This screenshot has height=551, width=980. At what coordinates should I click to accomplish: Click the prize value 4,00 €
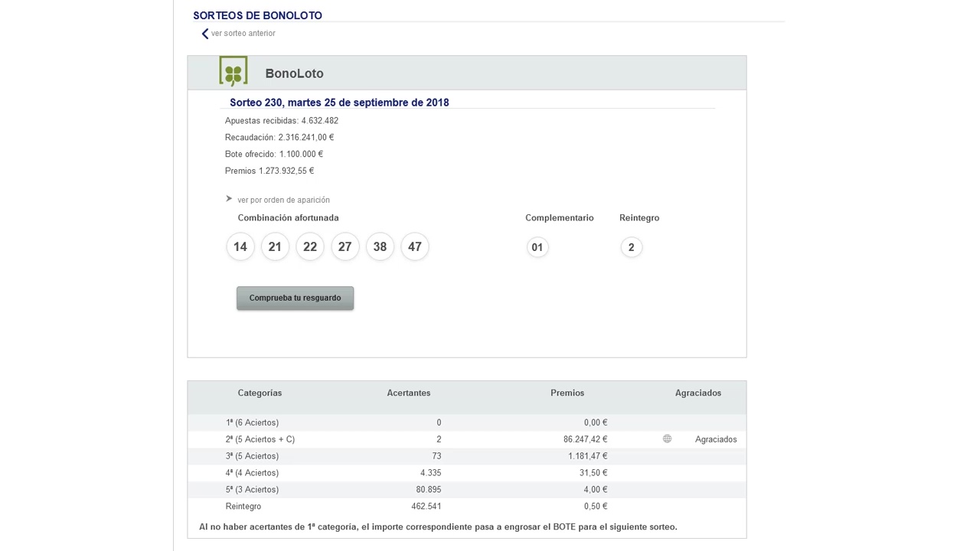coord(596,490)
